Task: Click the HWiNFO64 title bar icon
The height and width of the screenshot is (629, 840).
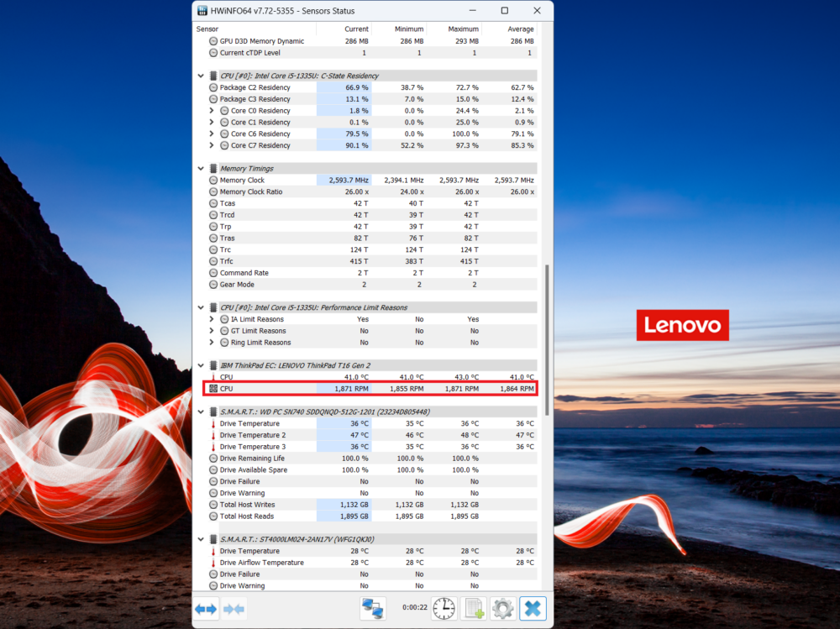Action: [202, 10]
